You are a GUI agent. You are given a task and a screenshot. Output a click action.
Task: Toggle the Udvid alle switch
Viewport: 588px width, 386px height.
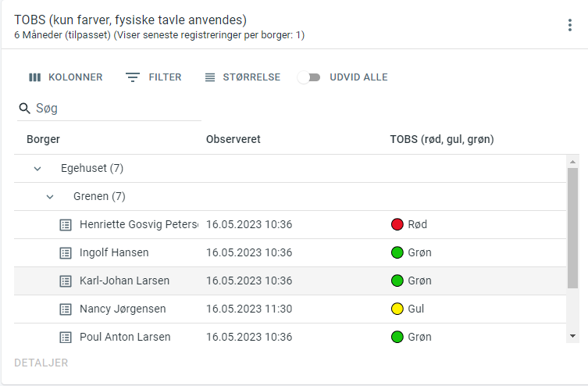tap(309, 77)
